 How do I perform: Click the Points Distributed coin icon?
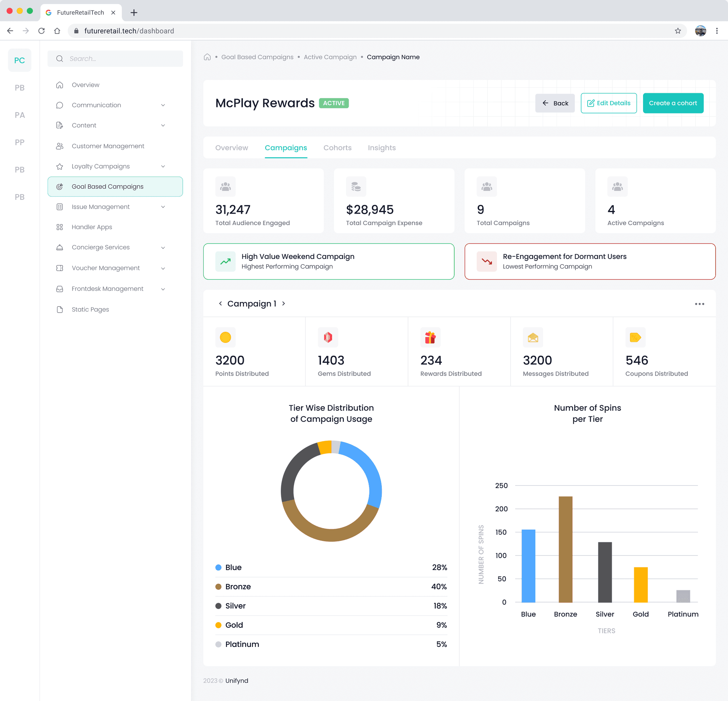(x=225, y=337)
